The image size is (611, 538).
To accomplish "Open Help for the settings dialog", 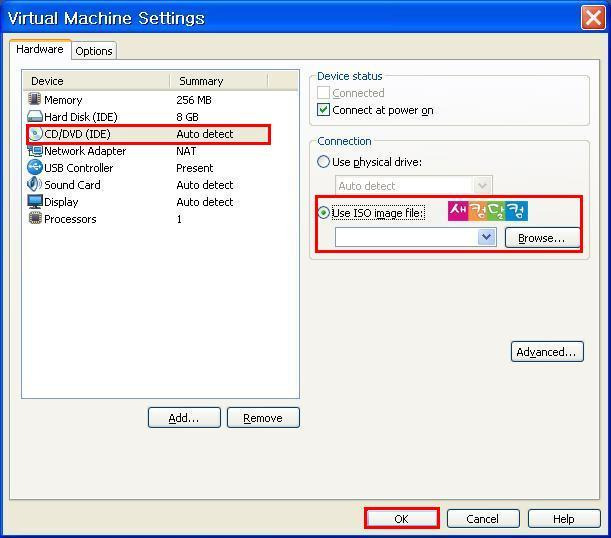I will click(x=564, y=519).
